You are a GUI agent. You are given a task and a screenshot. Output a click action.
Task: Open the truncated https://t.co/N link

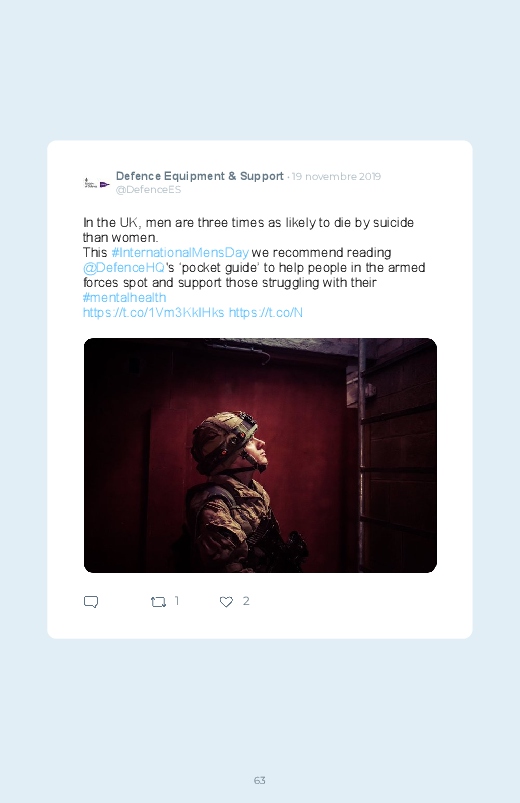tap(265, 312)
